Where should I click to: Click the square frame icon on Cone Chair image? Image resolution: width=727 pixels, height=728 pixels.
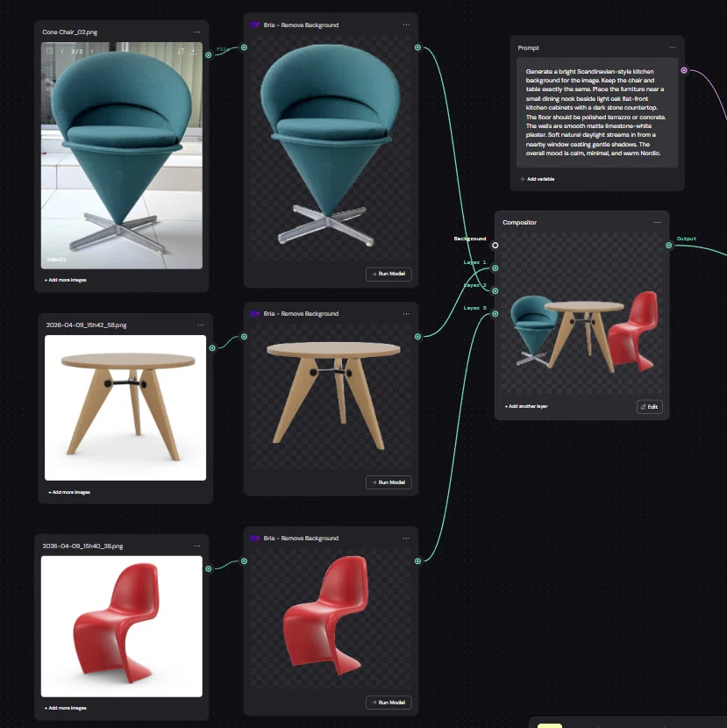click(x=49, y=51)
